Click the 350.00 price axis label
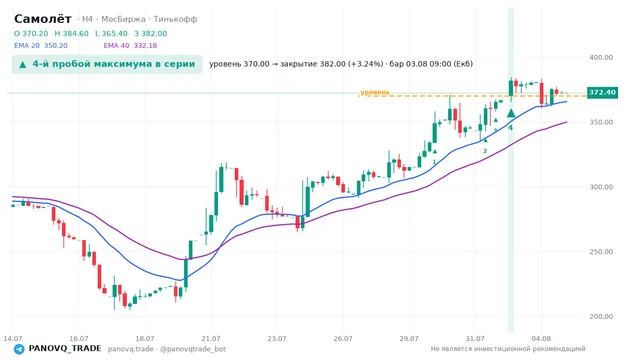The height and width of the screenshot is (360, 640). pos(601,122)
